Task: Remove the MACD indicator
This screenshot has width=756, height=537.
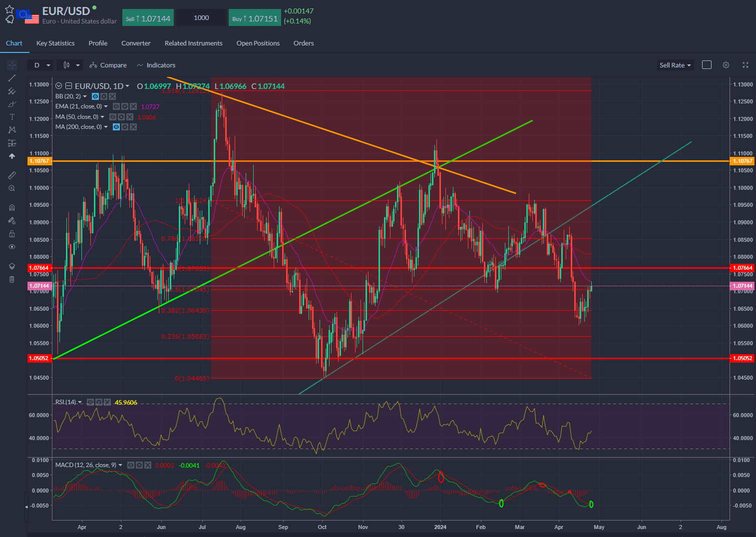Action: [148, 465]
